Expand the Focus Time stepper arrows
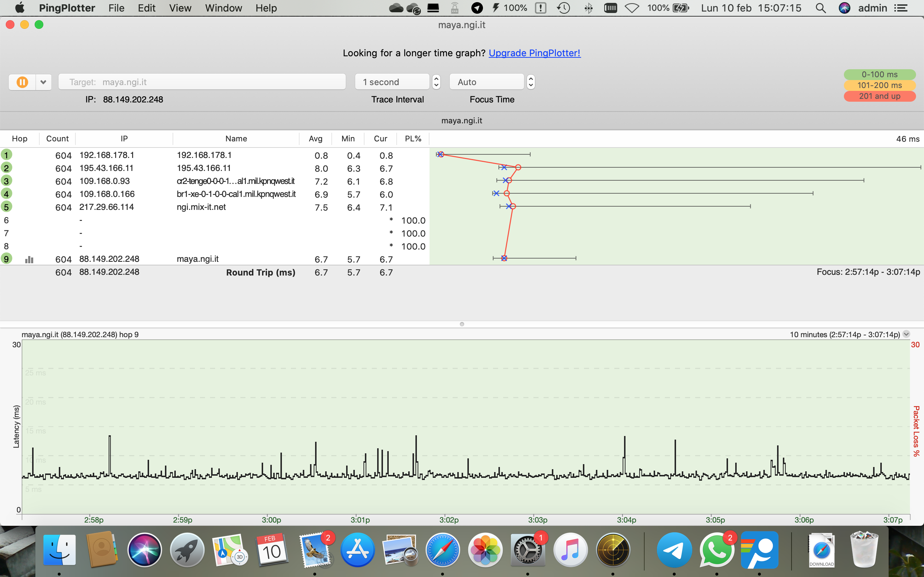The width and height of the screenshot is (924, 577). pos(530,82)
